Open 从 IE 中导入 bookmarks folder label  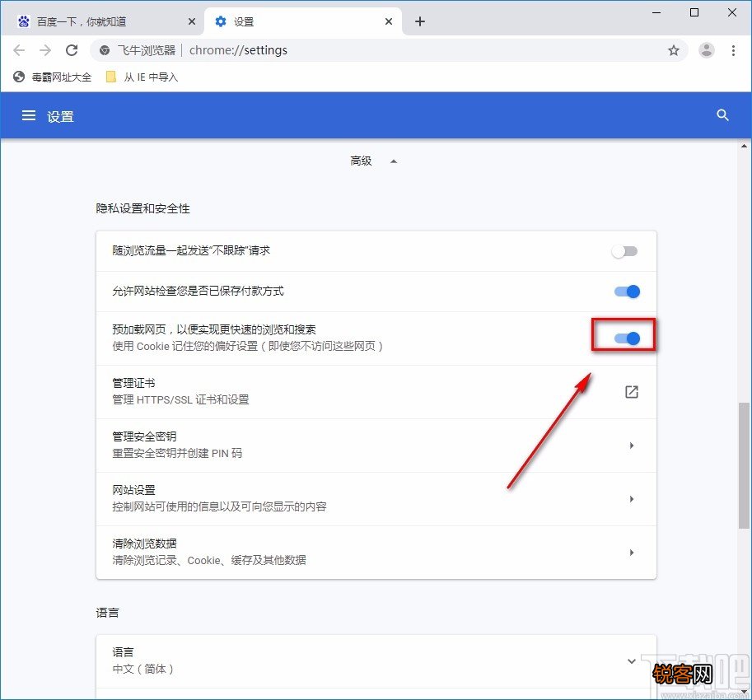coord(151,77)
